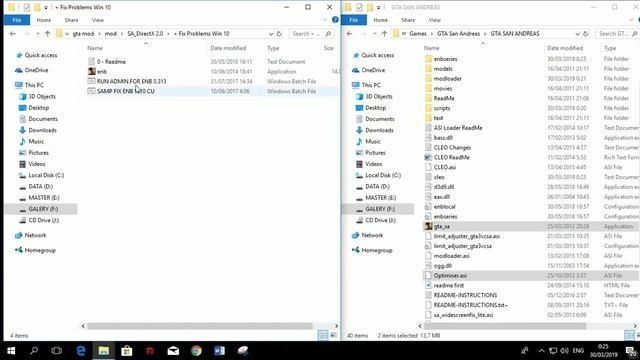Select SA_DirectX 2.0 in left breadcrumb
The height and width of the screenshot is (360, 640).
(145, 33)
